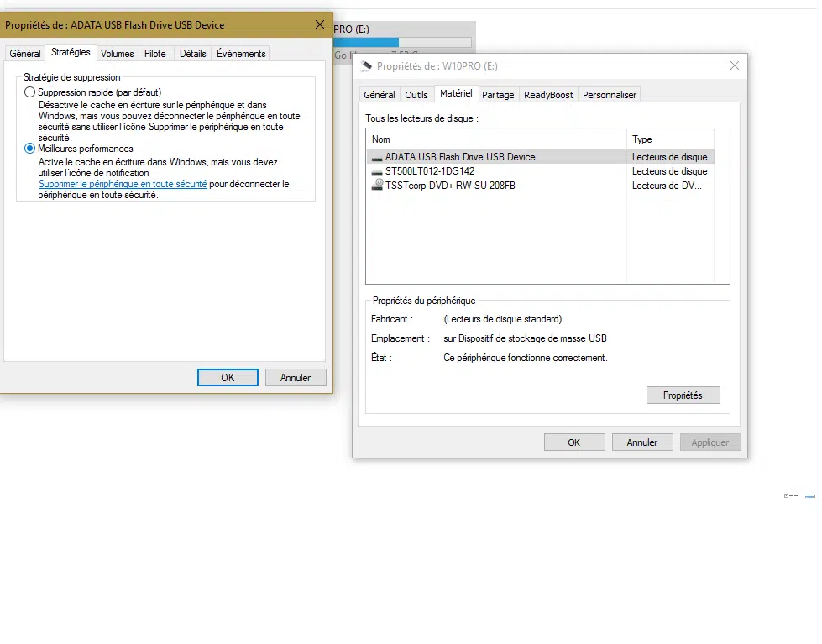822x644 pixels.
Task: Select ADATA USB Flash Drive USB Device row
Action: [540, 157]
